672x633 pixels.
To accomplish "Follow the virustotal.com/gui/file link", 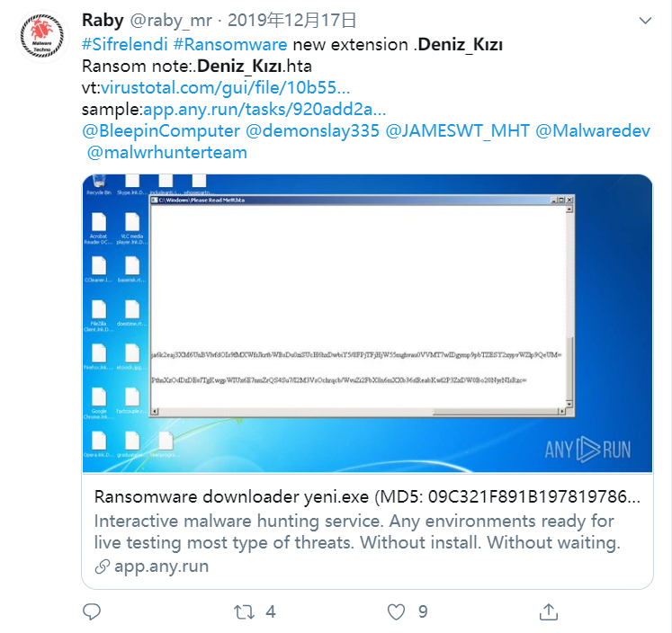I will [226, 87].
